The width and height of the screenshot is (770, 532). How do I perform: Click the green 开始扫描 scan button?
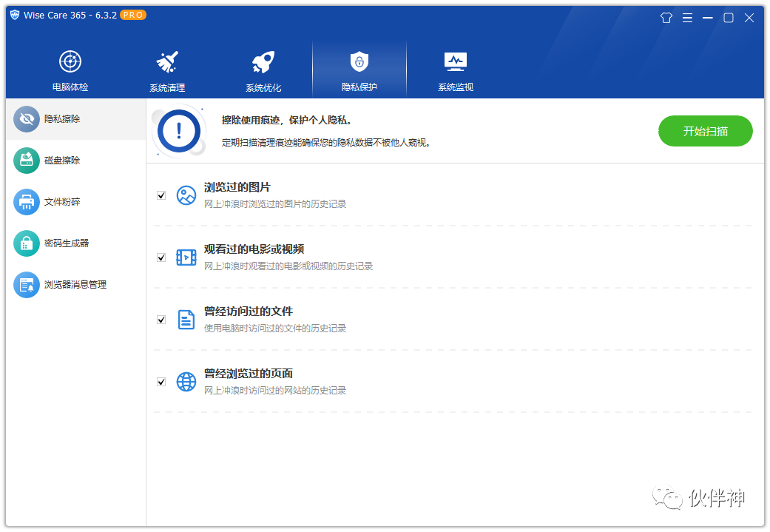(x=704, y=130)
